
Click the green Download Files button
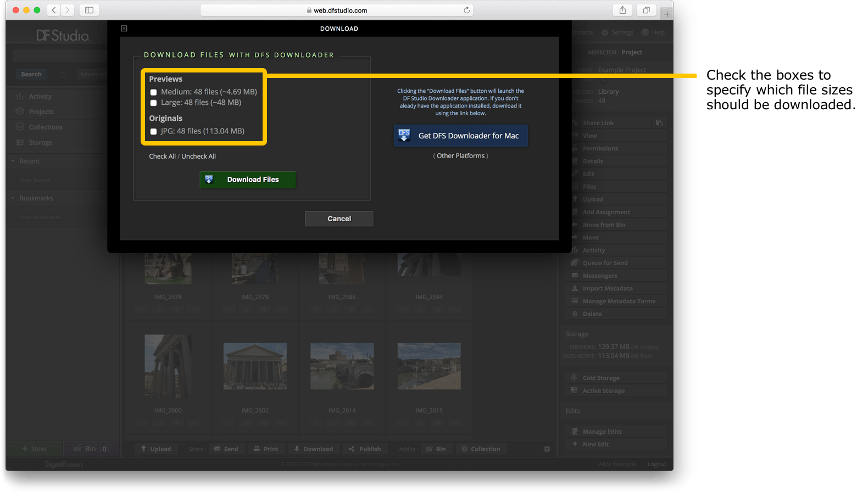pyautogui.click(x=248, y=180)
